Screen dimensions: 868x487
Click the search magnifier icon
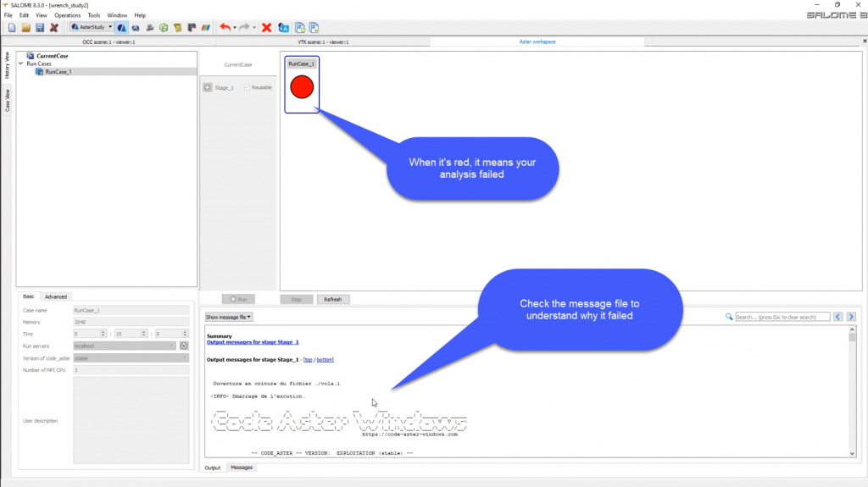pos(729,317)
